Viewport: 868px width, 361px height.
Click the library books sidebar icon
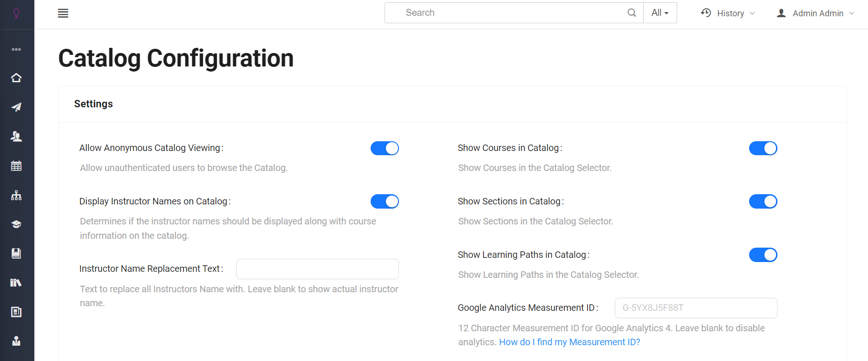(x=16, y=282)
